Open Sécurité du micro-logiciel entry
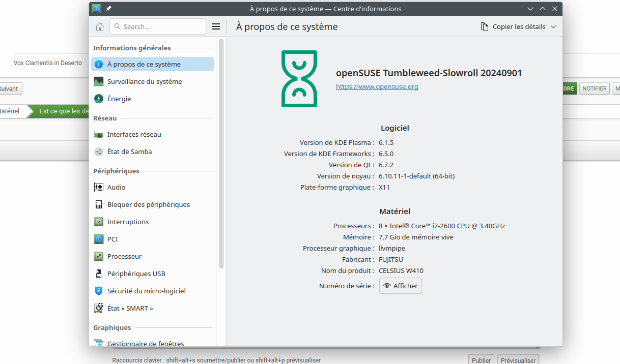Image resolution: width=620 pixels, height=364 pixels. click(152, 291)
